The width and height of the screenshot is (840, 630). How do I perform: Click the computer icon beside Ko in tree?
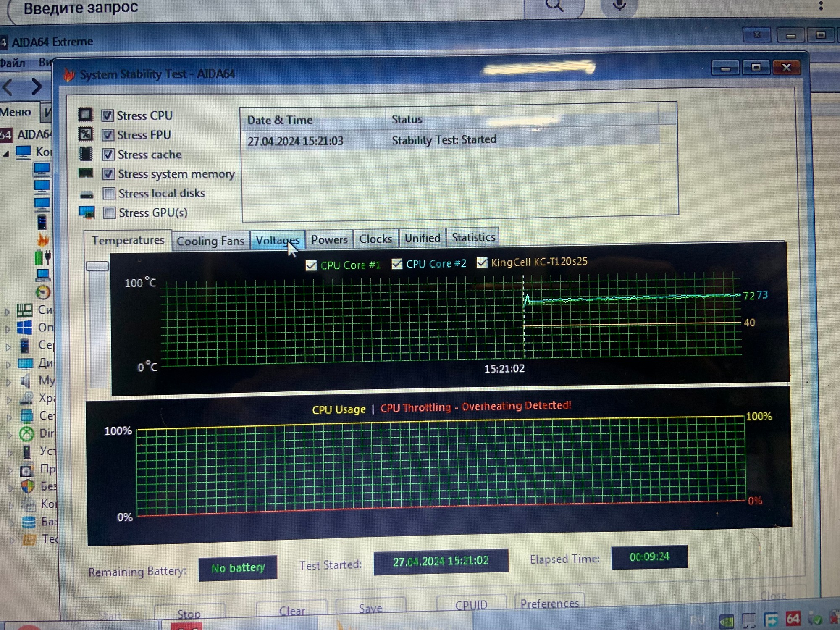pos(24,152)
